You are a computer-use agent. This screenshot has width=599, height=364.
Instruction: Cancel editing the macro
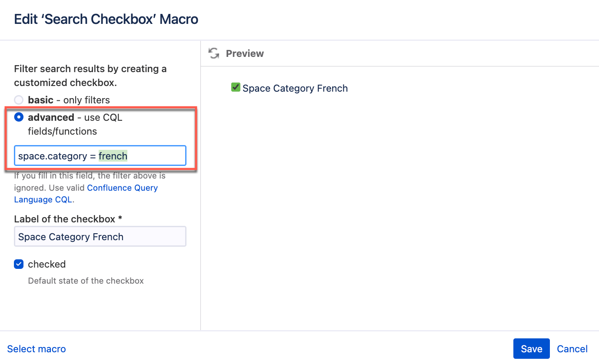[572, 349]
